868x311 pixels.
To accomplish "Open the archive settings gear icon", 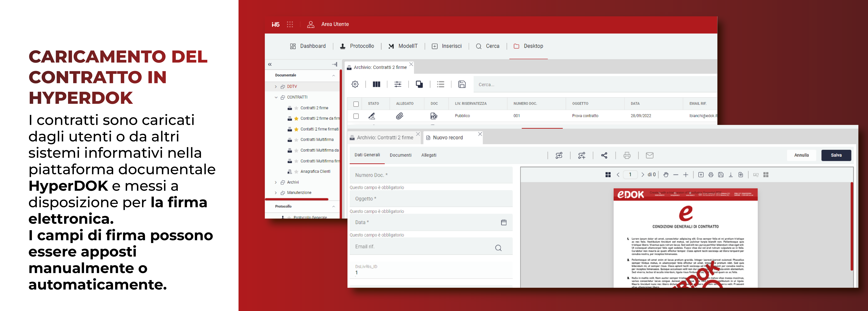I will (x=355, y=84).
